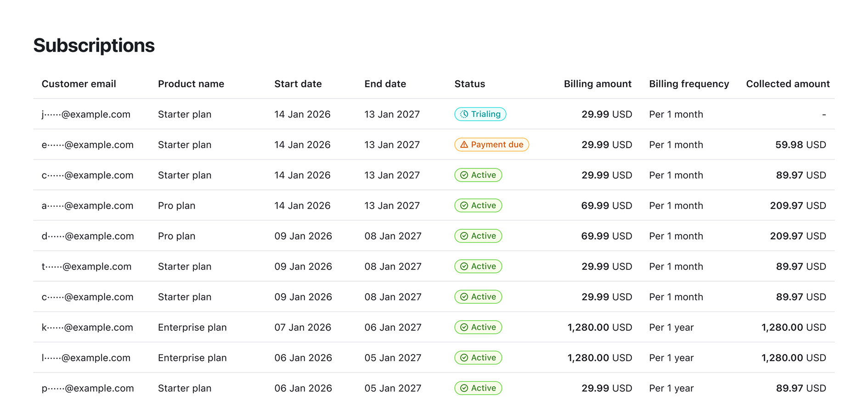
Task: Open customer d······@example.com
Action: (x=88, y=236)
